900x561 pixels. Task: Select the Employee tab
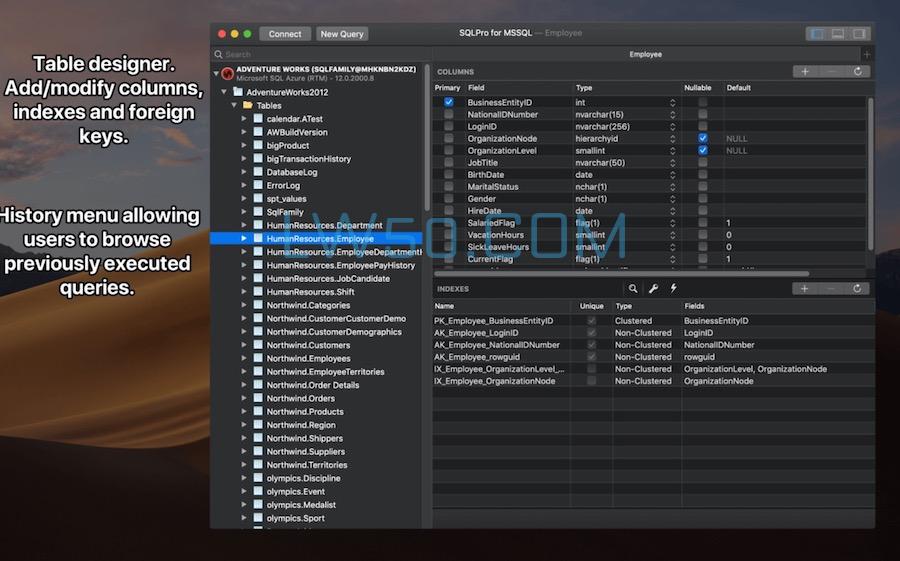(645, 55)
